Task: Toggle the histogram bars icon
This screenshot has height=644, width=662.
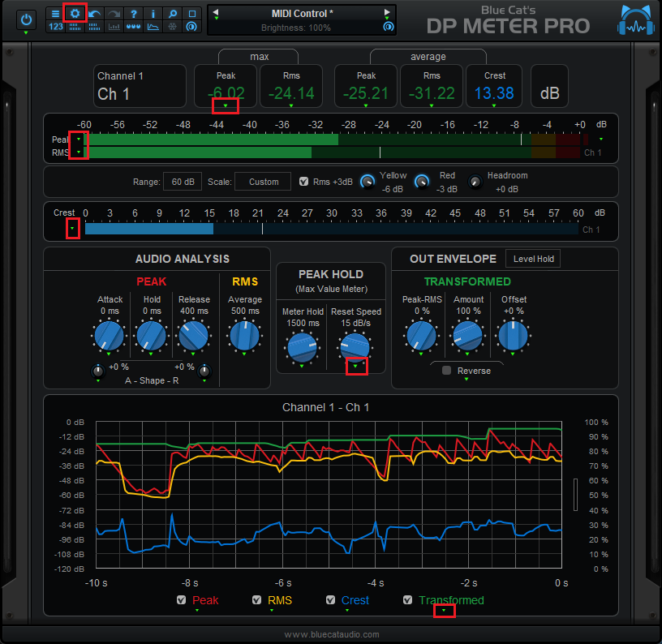Action: 114,27
